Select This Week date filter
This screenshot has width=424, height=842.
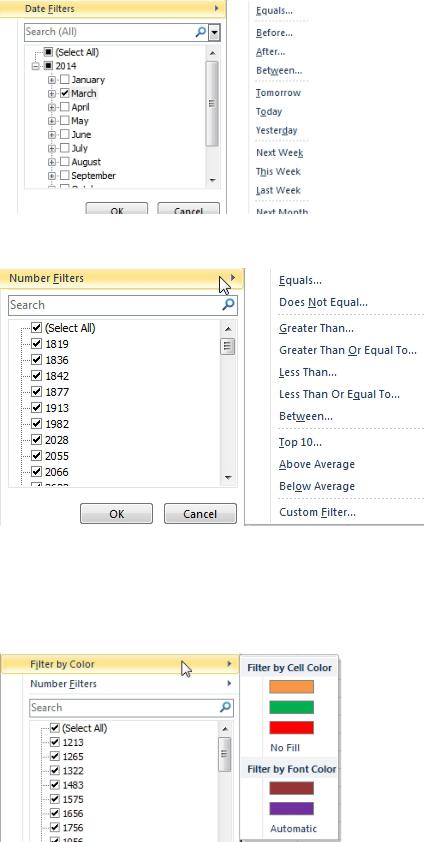pyautogui.click(x=278, y=171)
